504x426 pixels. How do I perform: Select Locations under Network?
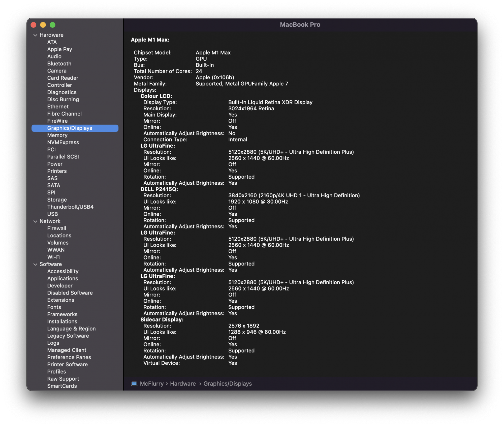(59, 236)
